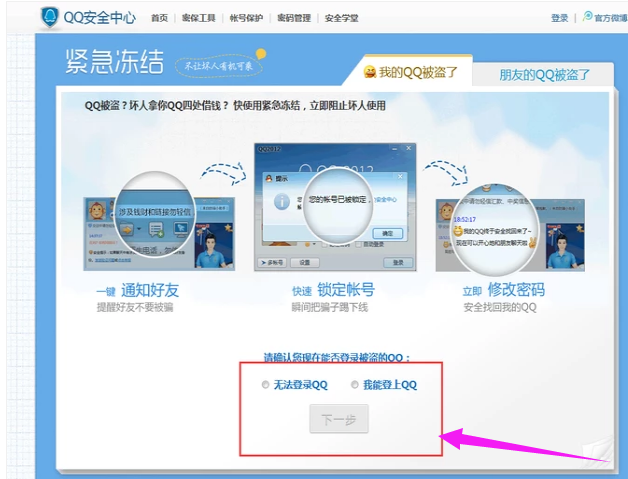The image size is (628, 479).
Task: Go to 帐号保护 in the navigation bar
Action: point(246,18)
